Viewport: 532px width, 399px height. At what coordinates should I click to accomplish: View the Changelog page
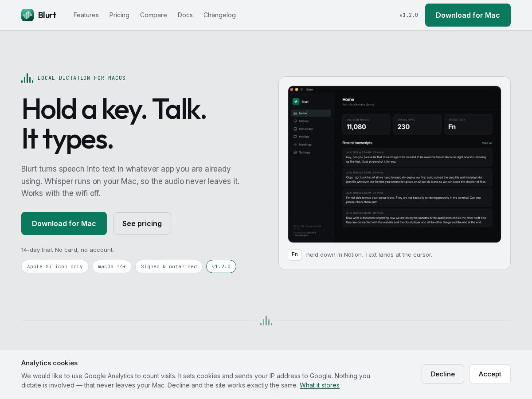pos(219,15)
